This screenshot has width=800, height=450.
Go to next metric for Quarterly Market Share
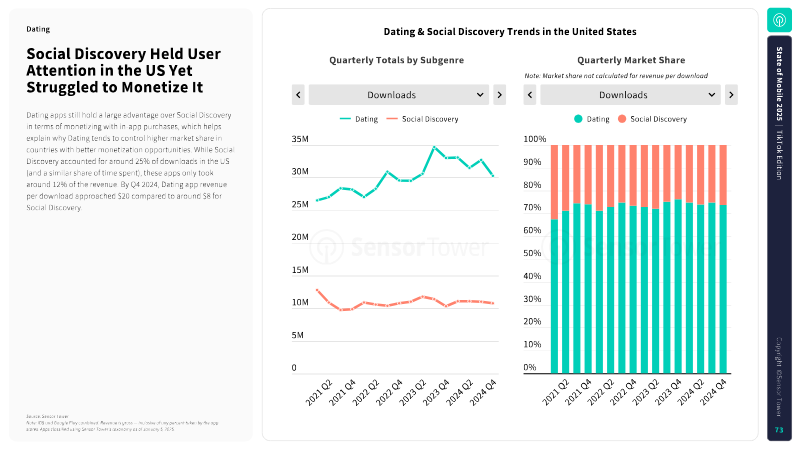pos(731,95)
